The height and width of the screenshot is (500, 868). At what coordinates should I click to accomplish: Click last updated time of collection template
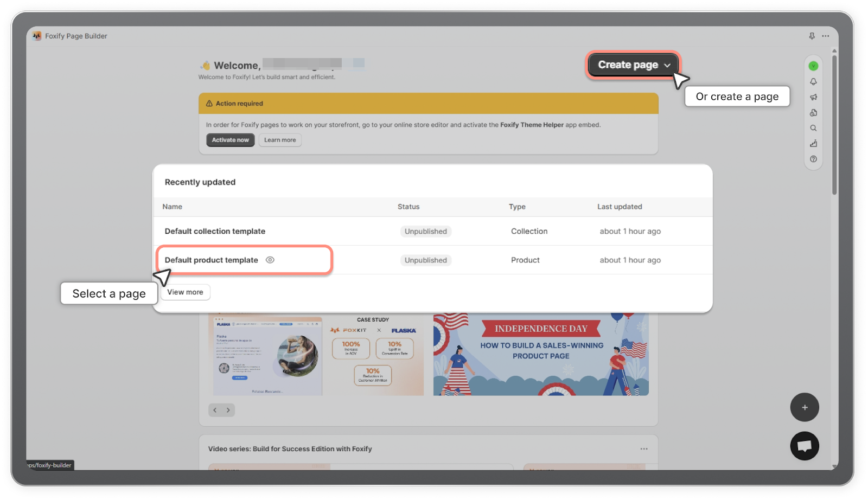click(630, 231)
